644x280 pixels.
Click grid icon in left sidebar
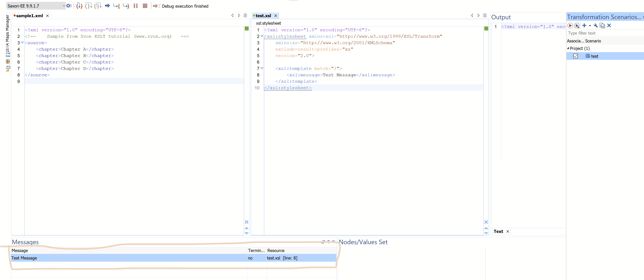pos(8,61)
